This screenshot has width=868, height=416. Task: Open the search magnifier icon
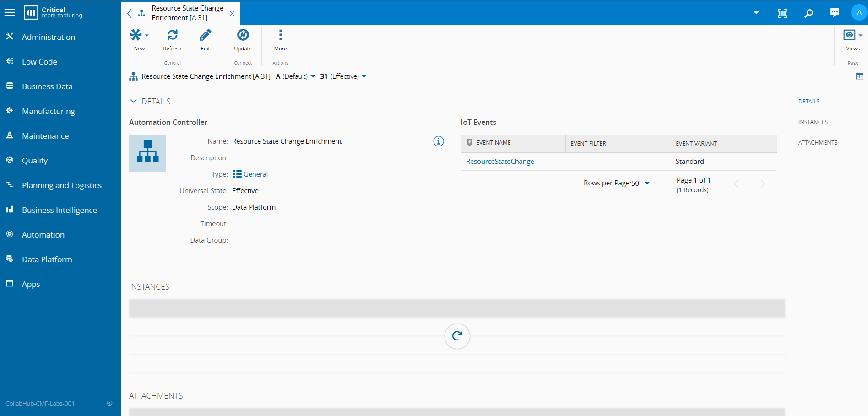tap(809, 13)
